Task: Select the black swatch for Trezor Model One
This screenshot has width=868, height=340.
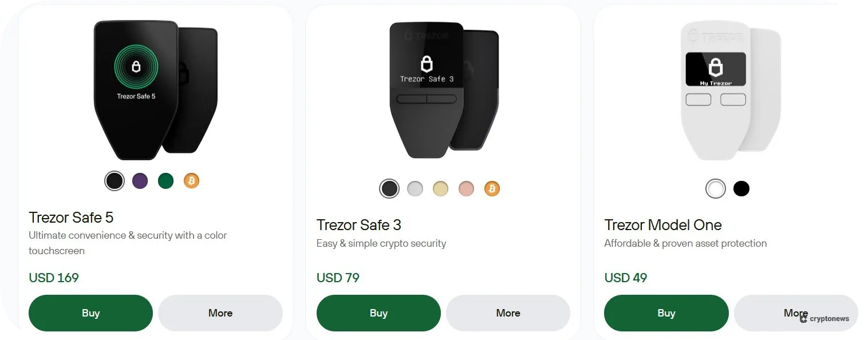Action: pos(741,188)
